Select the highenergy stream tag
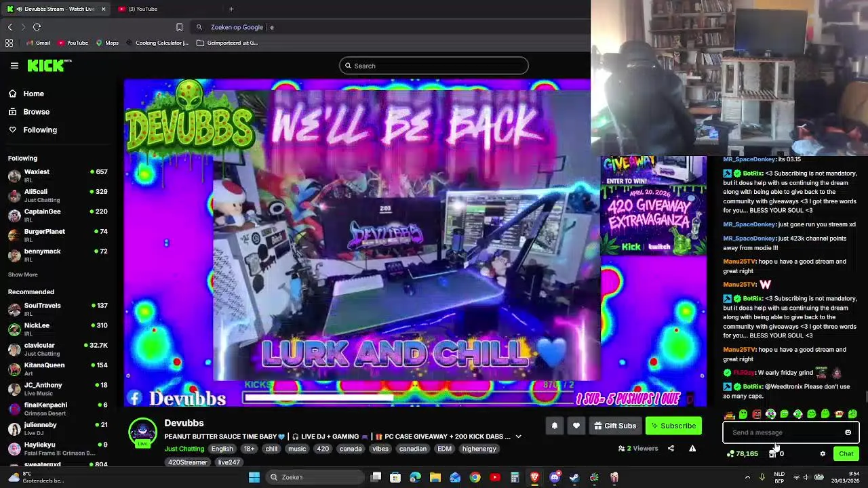This screenshot has width=868, height=488. tap(479, 449)
